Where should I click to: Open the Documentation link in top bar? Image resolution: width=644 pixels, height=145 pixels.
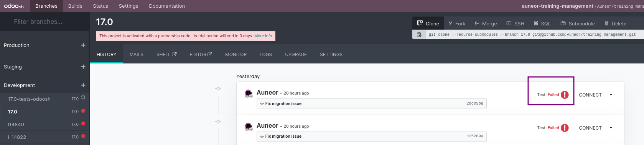(x=167, y=6)
